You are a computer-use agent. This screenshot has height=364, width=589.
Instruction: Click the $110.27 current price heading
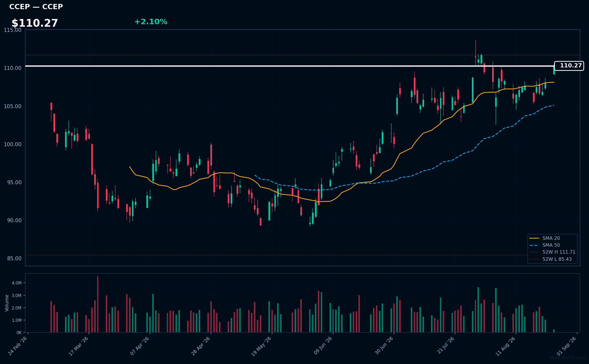[35, 23]
